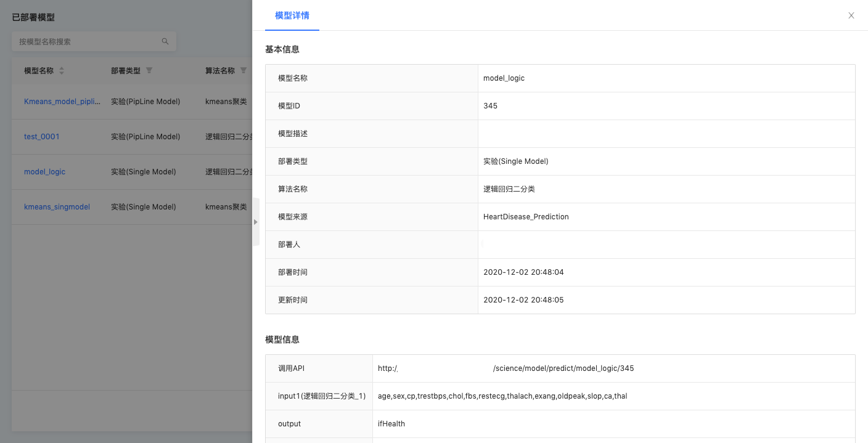Switch to the 模型详情 tab
This screenshot has width=868, height=443.
point(292,15)
